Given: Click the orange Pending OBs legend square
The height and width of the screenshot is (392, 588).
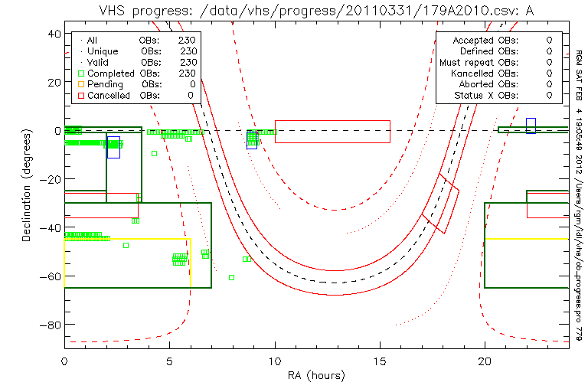Looking at the screenshot, I should click(x=80, y=84).
